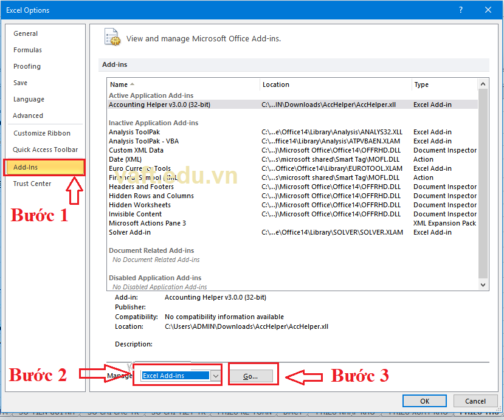Viewport: 504px width, 420px height.
Task: Click the Manage combo box Excel Add-ins field
Action: pos(176,376)
